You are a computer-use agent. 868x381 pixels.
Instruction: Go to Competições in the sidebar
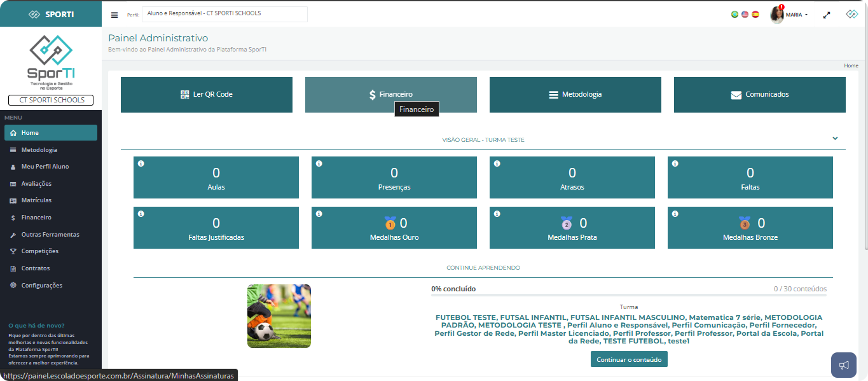coord(39,251)
